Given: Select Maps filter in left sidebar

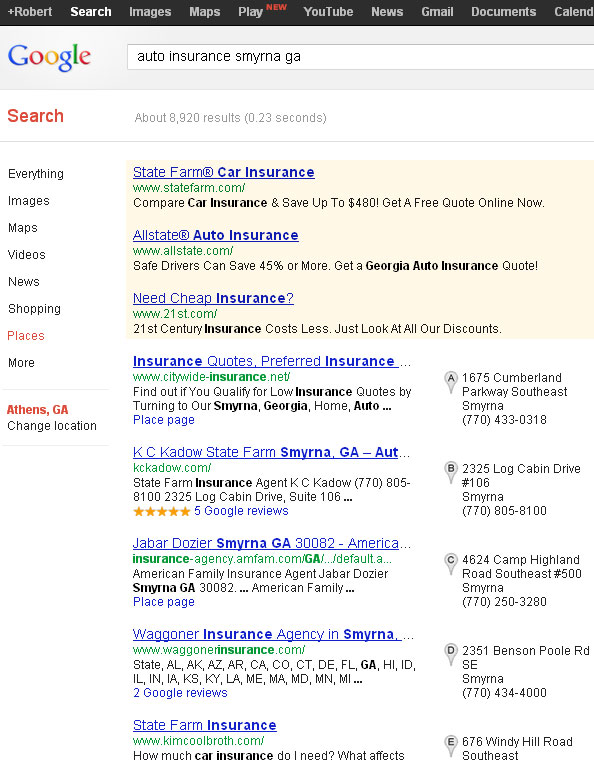Looking at the screenshot, I should coord(22,228).
